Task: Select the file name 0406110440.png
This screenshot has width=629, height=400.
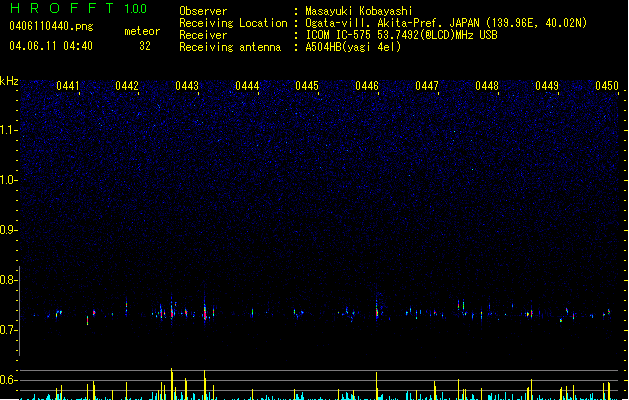Action: coord(51,26)
